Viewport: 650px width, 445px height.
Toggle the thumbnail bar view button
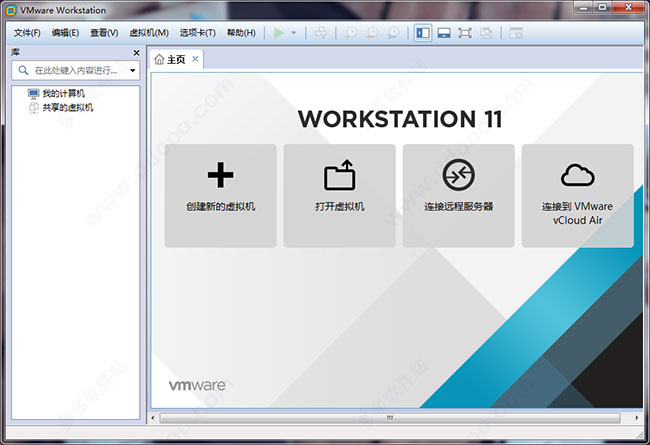click(x=444, y=33)
